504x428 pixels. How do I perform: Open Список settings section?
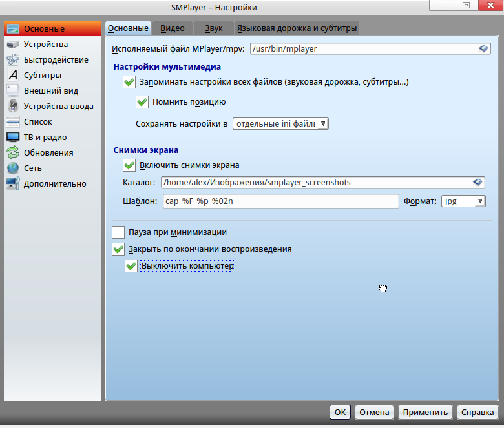[52, 122]
